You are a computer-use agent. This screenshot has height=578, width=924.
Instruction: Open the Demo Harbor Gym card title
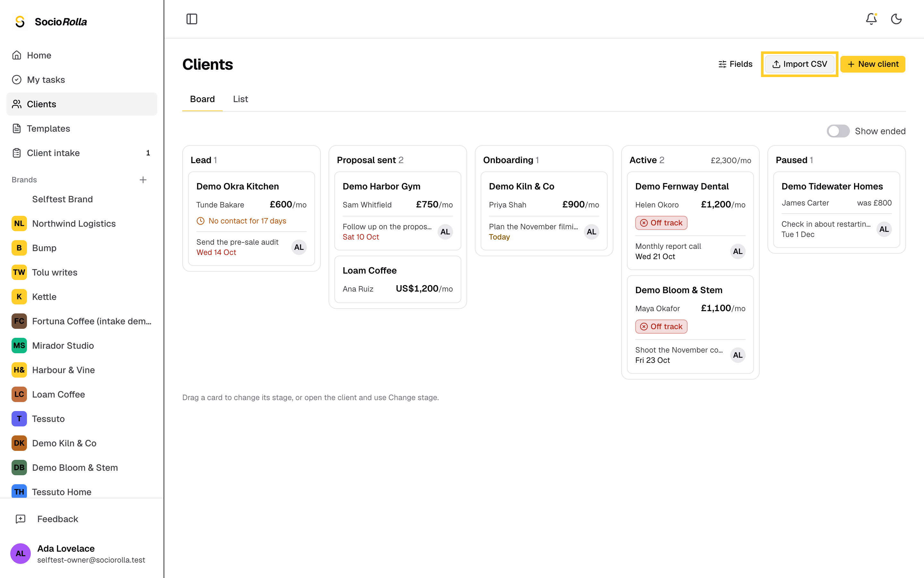click(x=381, y=186)
